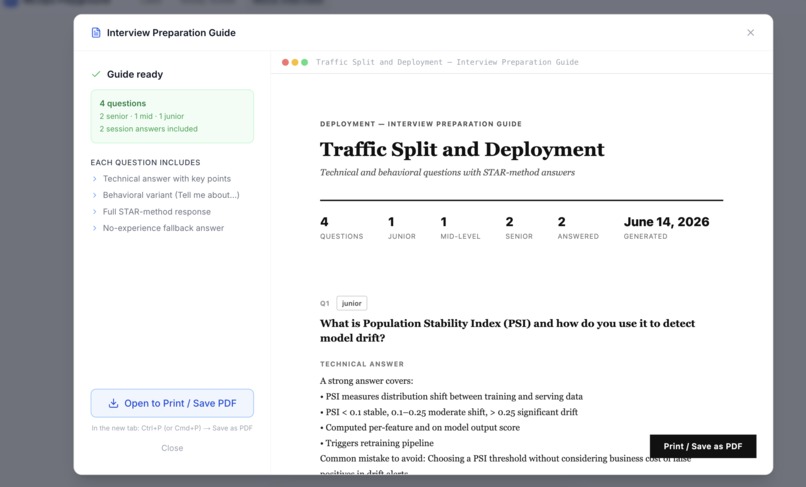
Task: Click 'EACH QUESTION INCLUDES' heading
Action: coord(145,163)
